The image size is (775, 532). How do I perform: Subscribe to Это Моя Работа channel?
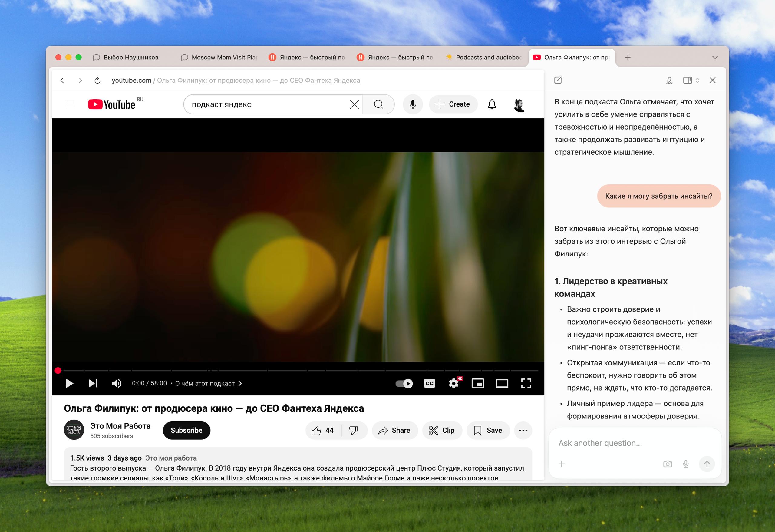click(186, 431)
